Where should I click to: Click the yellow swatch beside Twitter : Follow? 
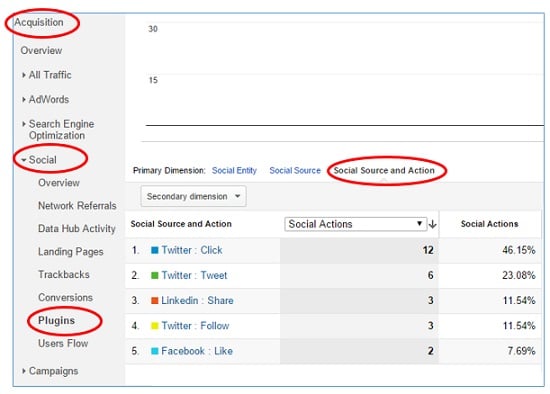(154, 326)
